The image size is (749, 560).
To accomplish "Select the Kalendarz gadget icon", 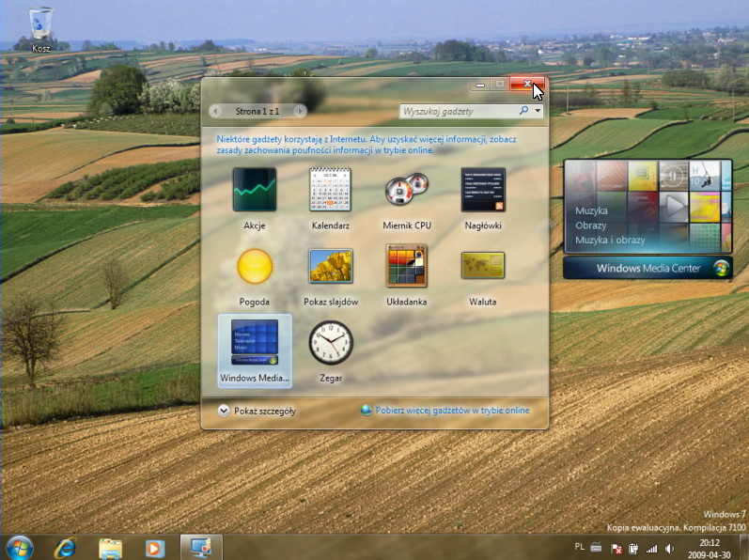I will coord(330,190).
